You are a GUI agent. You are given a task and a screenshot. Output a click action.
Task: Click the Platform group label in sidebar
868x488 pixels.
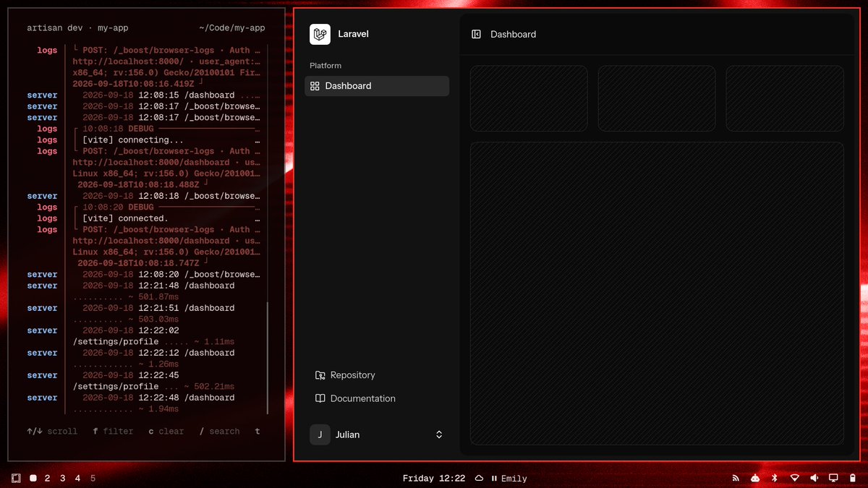(325, 66)
